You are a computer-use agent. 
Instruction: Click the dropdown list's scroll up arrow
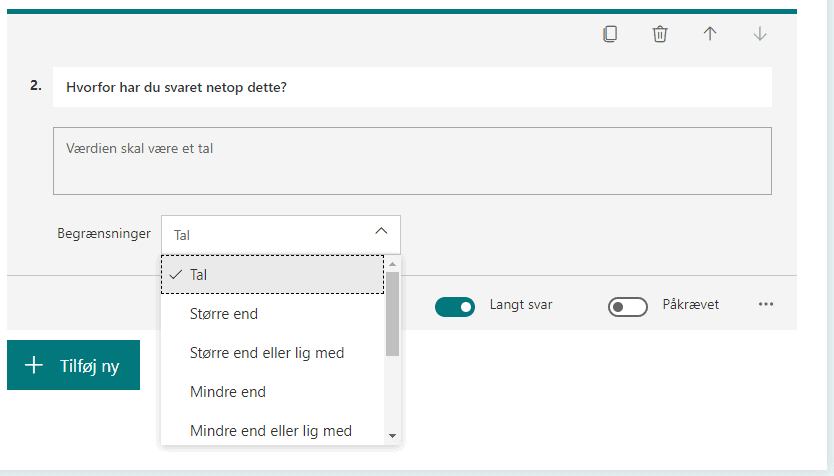(x=392, y=264)
